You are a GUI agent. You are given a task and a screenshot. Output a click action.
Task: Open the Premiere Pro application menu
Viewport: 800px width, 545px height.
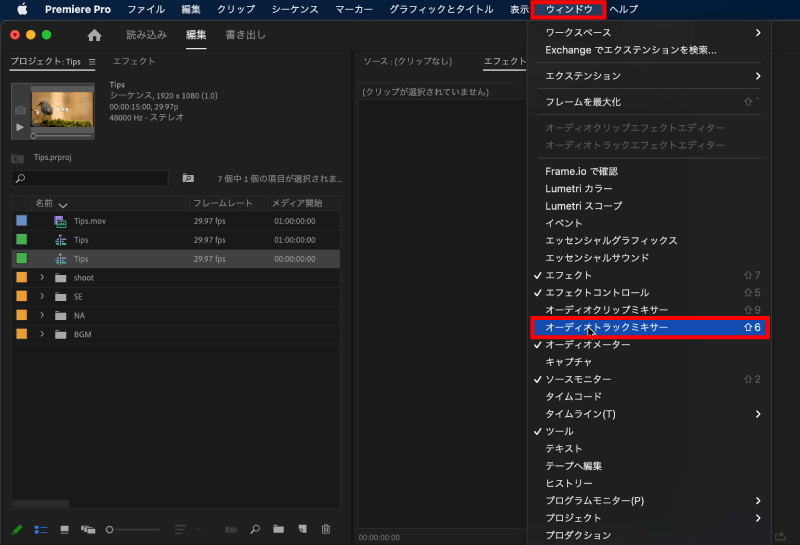click(78, 9)
